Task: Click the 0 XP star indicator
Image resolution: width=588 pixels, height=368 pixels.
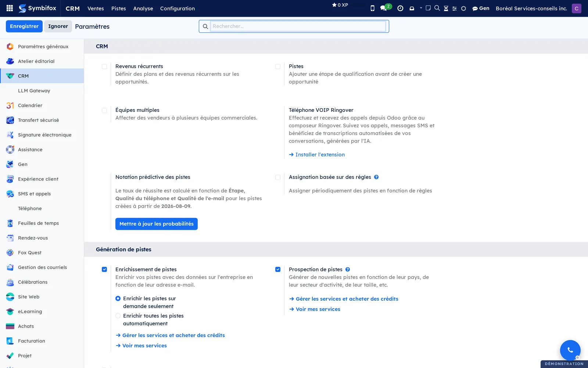Action: 340,5
